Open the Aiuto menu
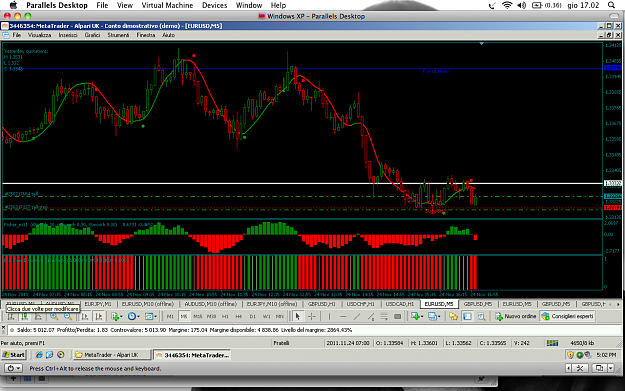The height and width of the screenshot is (391, 625). pos(168,35)
